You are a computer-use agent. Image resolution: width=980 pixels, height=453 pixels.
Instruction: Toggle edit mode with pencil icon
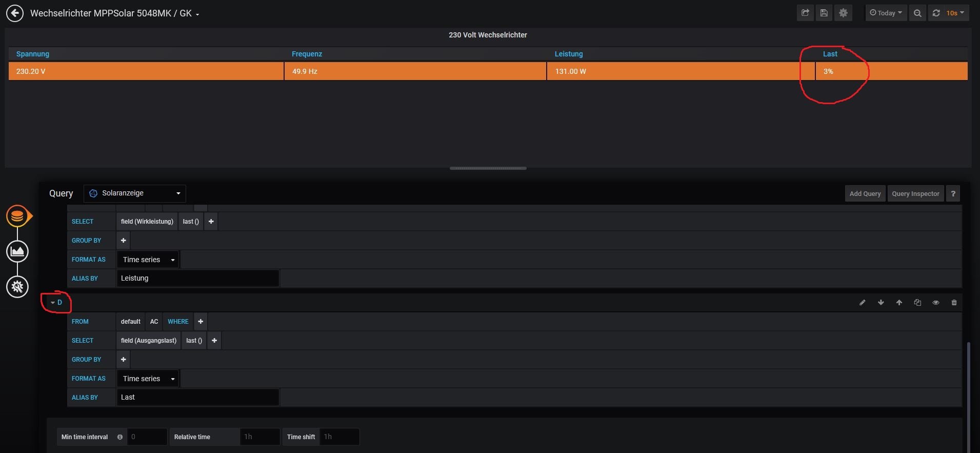tap(862, 303)
